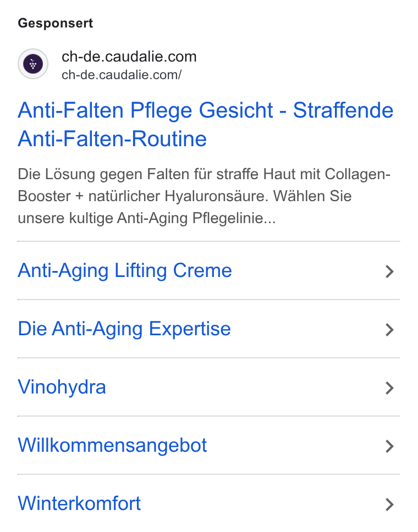The image size is (418, 532).
Task: Click the word Hyaluronsäure in the description
Action: point(217,196)
